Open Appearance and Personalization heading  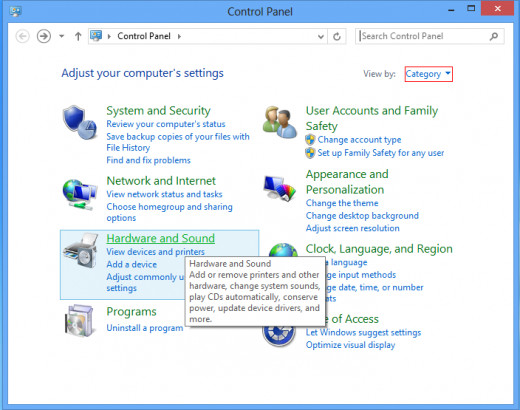pos(347,182)
